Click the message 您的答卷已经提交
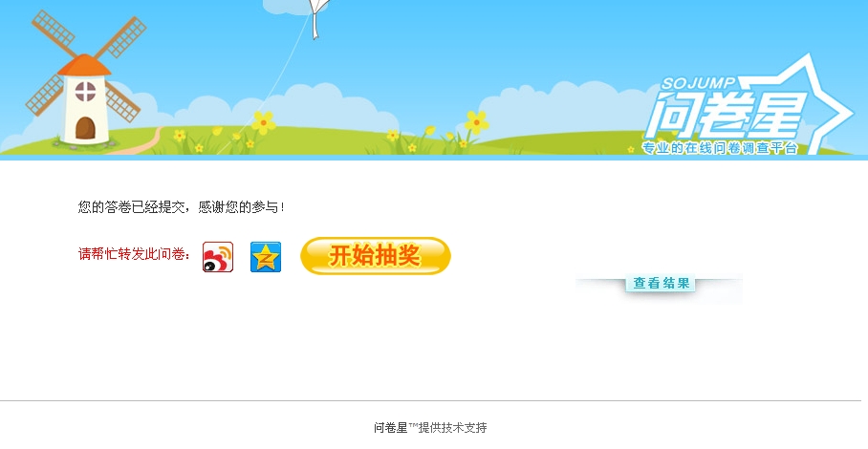Image resolution: width=868 pixels, height=449 pixels. coord(131,206)
